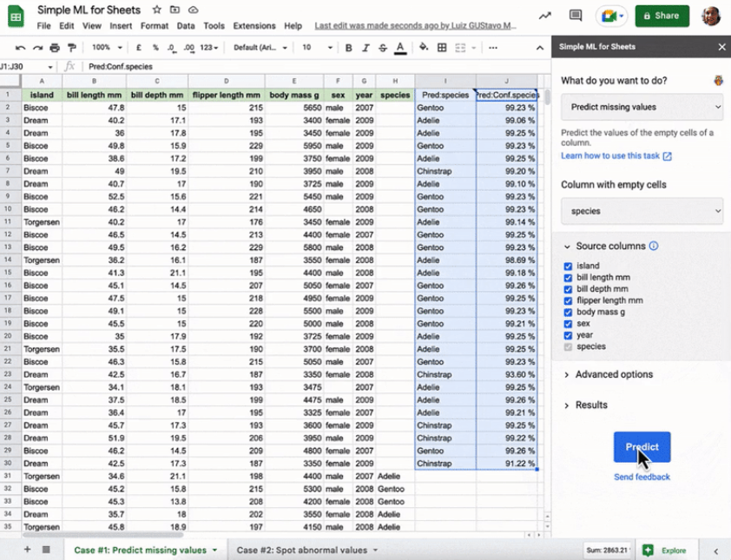Open Google Sheets home icon
731x560 pixels.
tap(16, 17)
